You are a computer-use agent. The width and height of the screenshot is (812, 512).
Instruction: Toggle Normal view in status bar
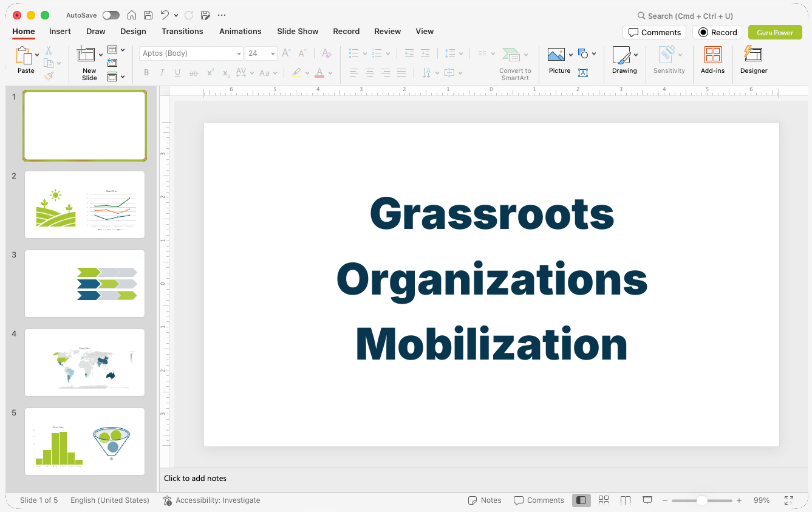click(x=581, y=500)
